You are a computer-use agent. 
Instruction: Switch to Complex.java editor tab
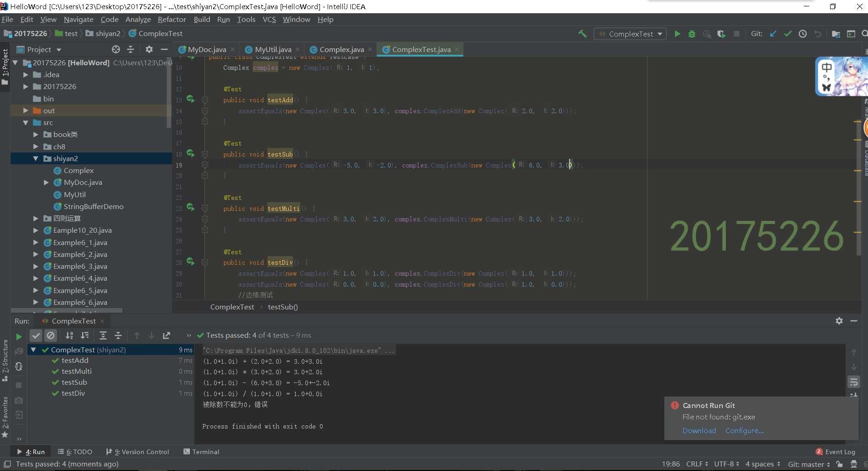pyautogui.click(x=341, y=49)
